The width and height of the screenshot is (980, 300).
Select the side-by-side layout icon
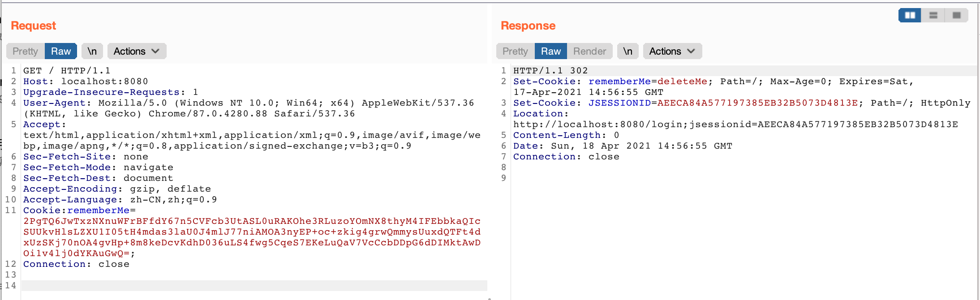click(x=910, y=15)
